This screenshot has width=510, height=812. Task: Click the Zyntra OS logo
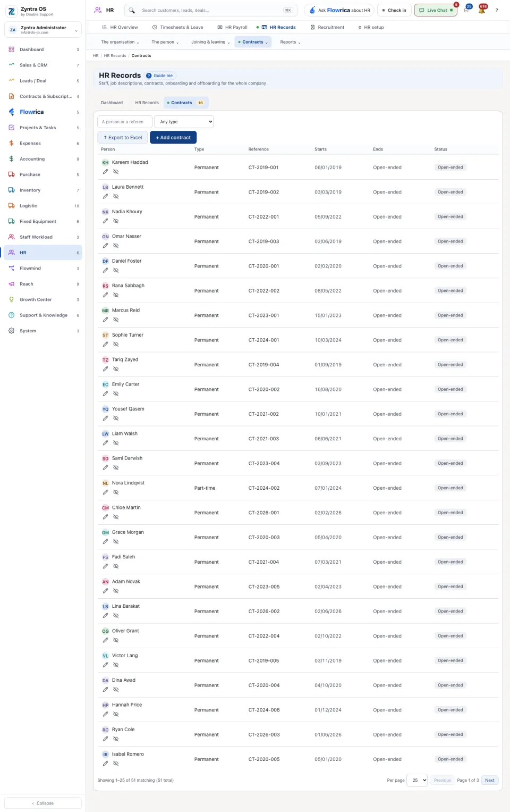point(12,11)
